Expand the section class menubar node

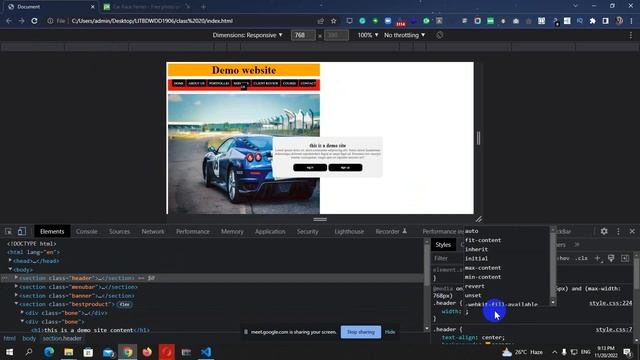point(16,287)
